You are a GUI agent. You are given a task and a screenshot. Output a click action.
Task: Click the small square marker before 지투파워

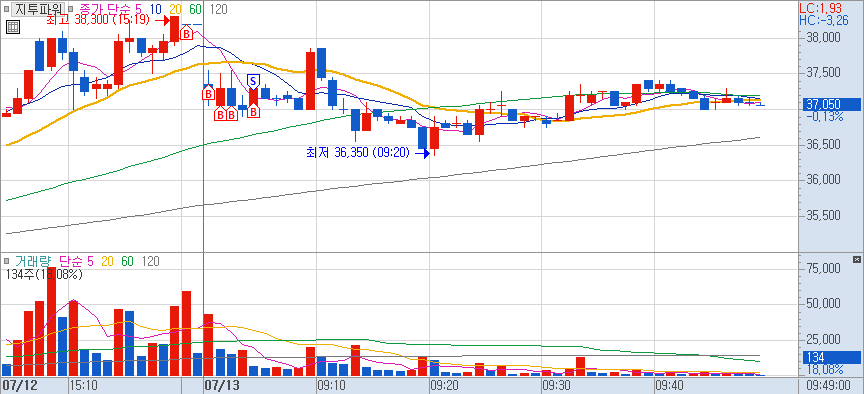[7, 9]
